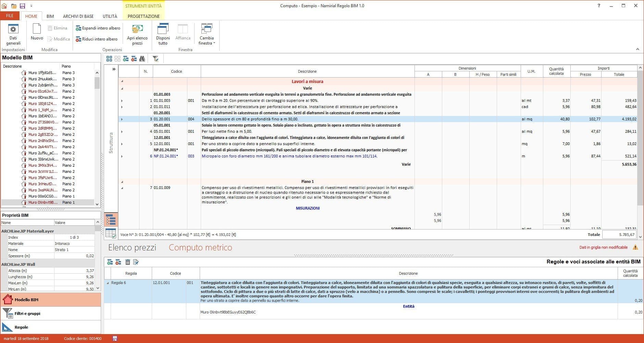This screenshot has width=644, height=343.
Task: Open Cambia finestra dropdown
Action: [x=207, y=34]
